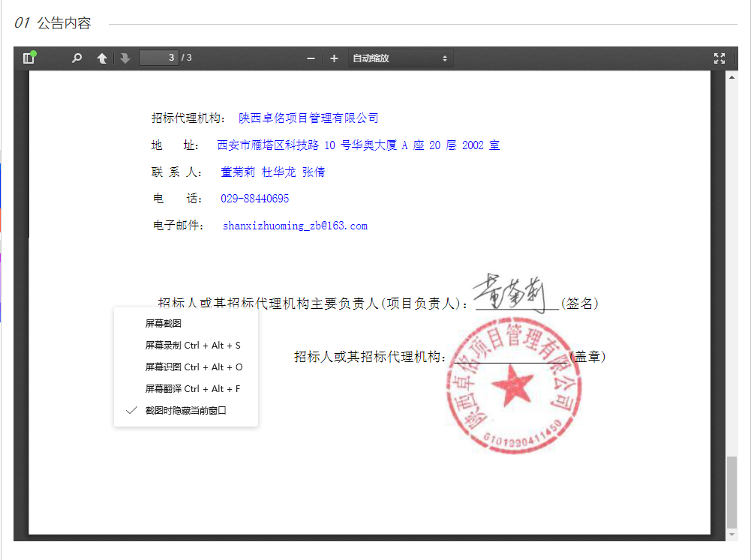Enter fullscreen presentation mode
Viewport: 751px width, 560px height.
pos(719,58)
